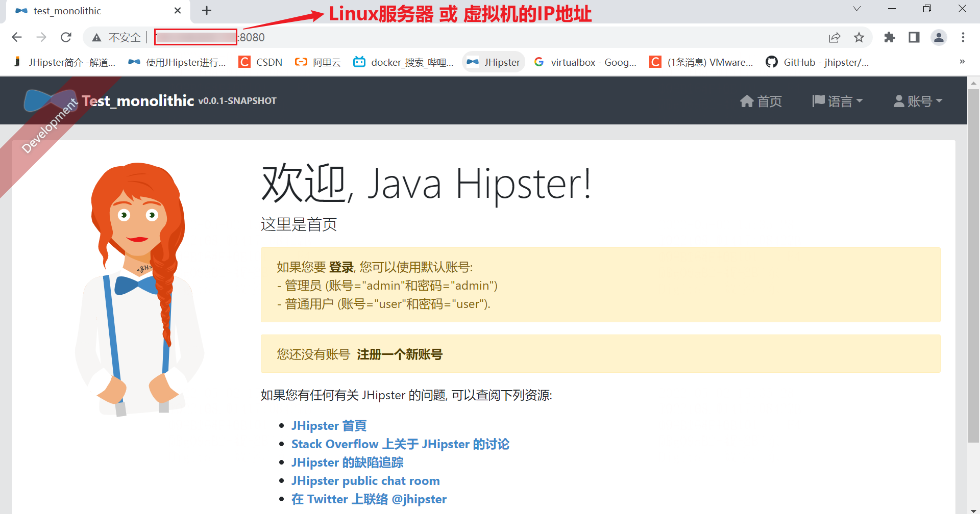Go back using browser back arrow

pos(17,37)
